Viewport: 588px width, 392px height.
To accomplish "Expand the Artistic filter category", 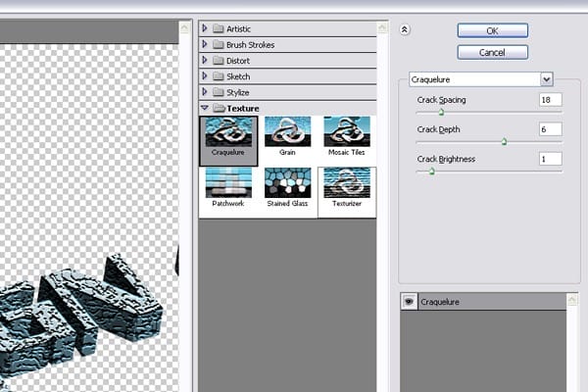I will [205, 28].
